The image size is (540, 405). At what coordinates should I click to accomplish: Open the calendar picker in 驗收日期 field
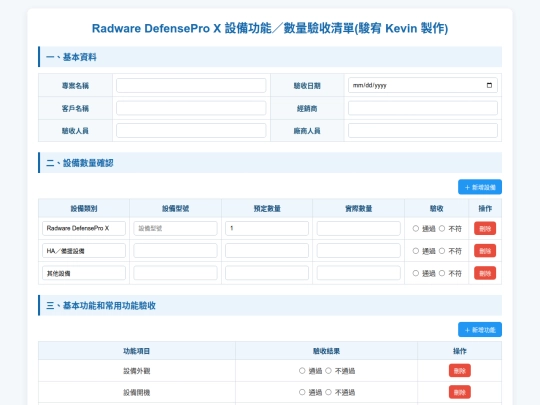pyautogui.click(x=489, y=85)
